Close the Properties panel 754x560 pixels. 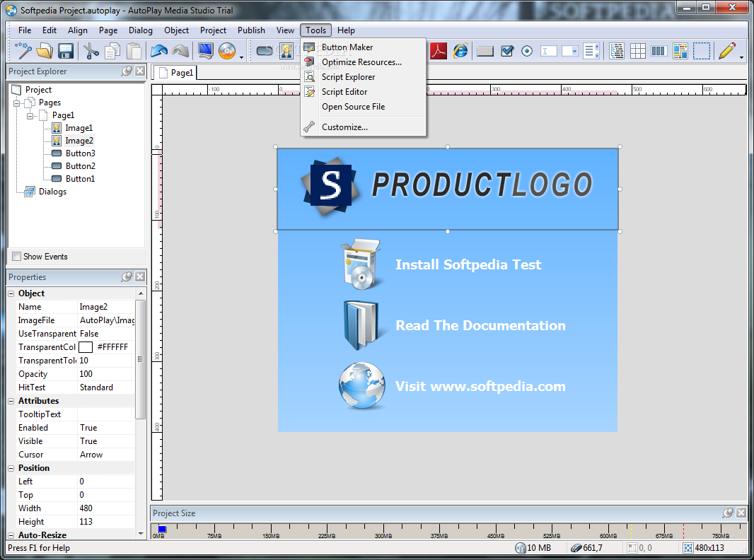pos(140,276)
